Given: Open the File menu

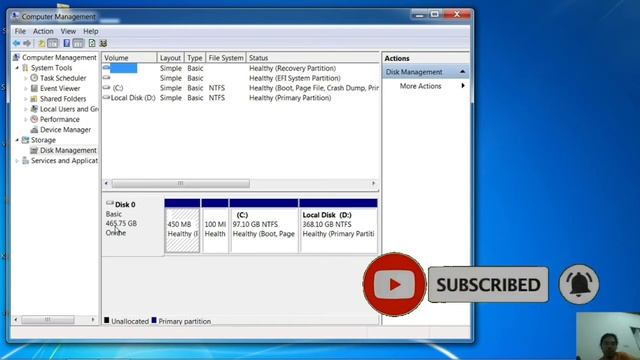Looking at the screenshot, I should pos(20,31).
